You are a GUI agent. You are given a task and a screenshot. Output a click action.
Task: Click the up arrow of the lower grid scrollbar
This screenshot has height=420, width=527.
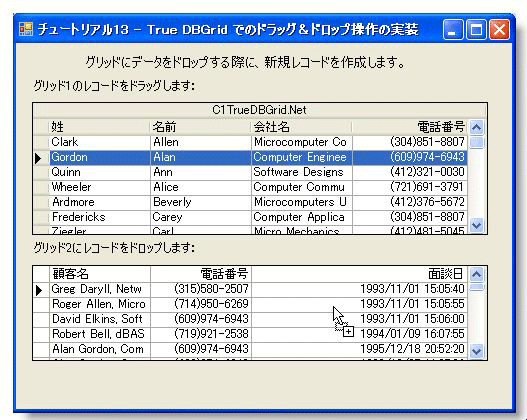pos(477,275)
